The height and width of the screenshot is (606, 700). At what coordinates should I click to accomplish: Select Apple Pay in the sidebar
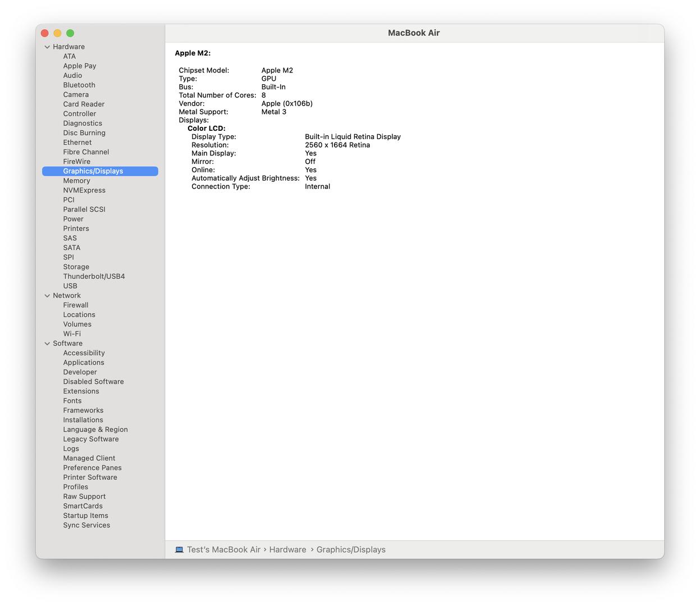(x=80, y=66)
